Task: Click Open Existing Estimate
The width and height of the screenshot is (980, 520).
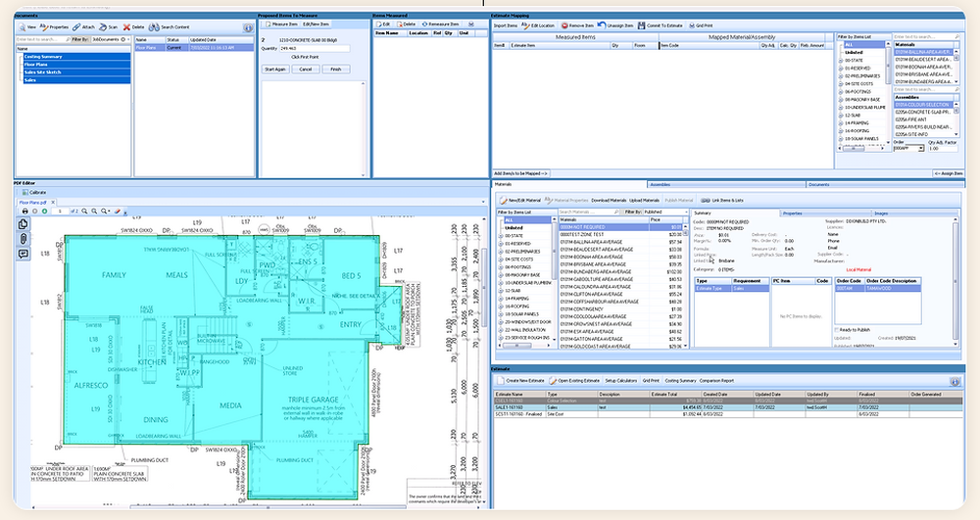Action: click(574, 381)
